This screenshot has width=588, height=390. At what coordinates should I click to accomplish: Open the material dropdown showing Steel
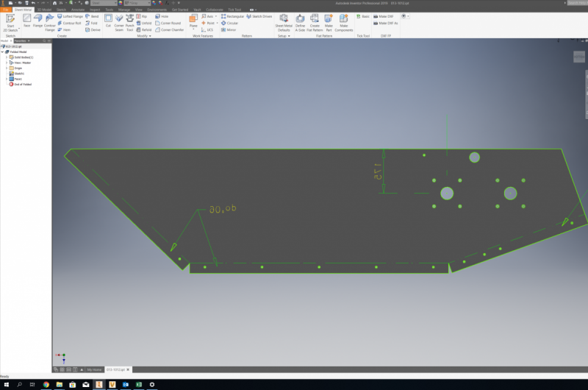click(x=104, y=3)
